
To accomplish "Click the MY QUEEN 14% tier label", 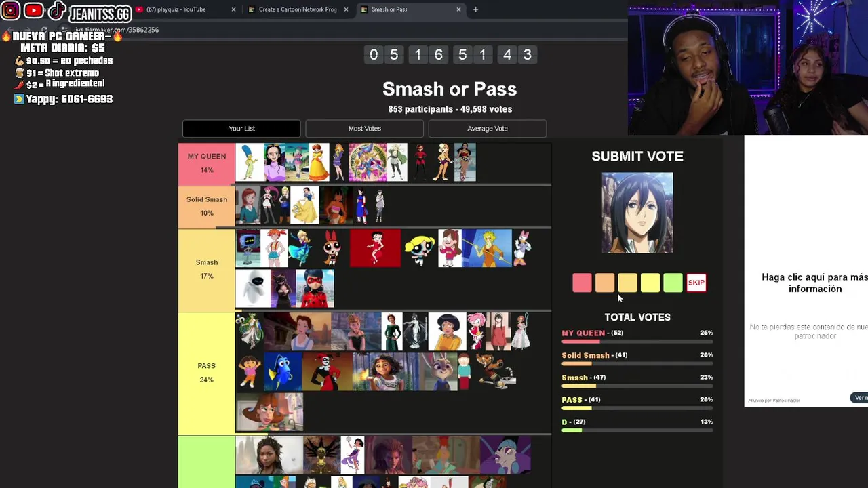I will click(207, 163).
